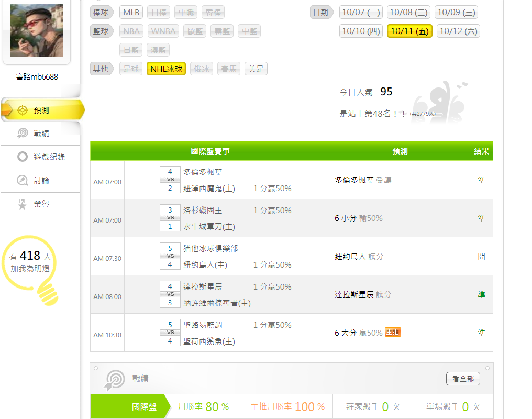532x419 pixels.
Task: Click the 看全部 button
Action: click(x=463, y=379)
